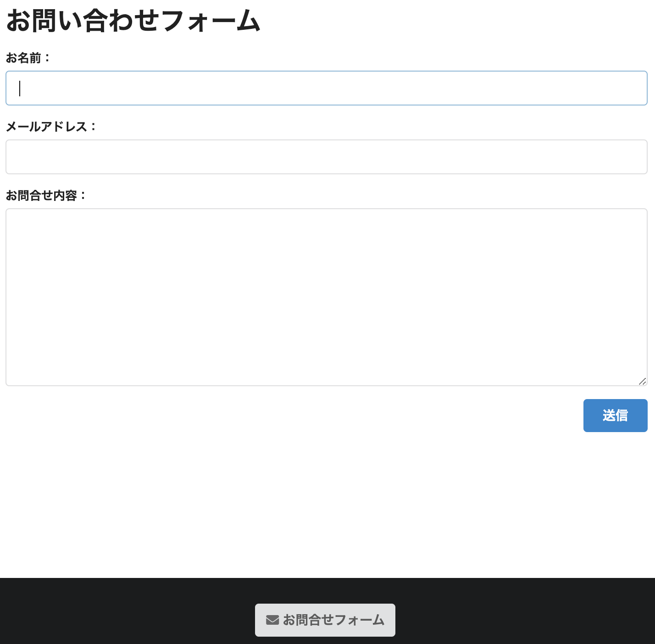Click the お問合せ内容 label
Screen dimensions: 655x644
45,195
